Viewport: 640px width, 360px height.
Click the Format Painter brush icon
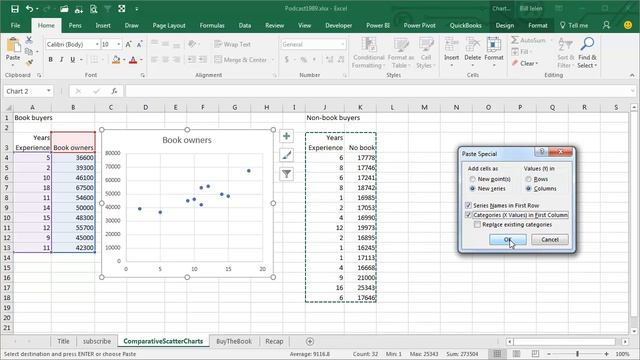[x=29, y=62]
